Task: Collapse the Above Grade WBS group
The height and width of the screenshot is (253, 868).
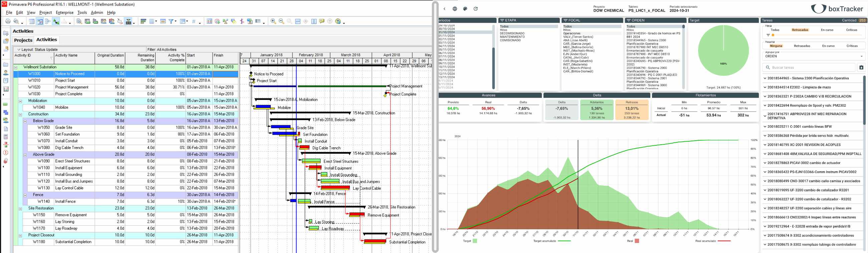Action: tap(25, 155)
